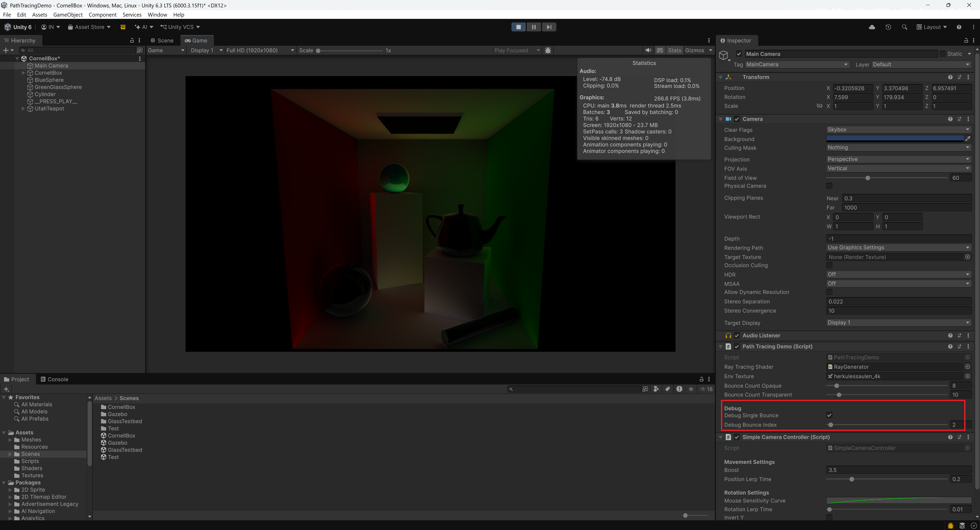Adjust the Field of View slider
This screenshot has height=530, width=980.
pos(887,178)
